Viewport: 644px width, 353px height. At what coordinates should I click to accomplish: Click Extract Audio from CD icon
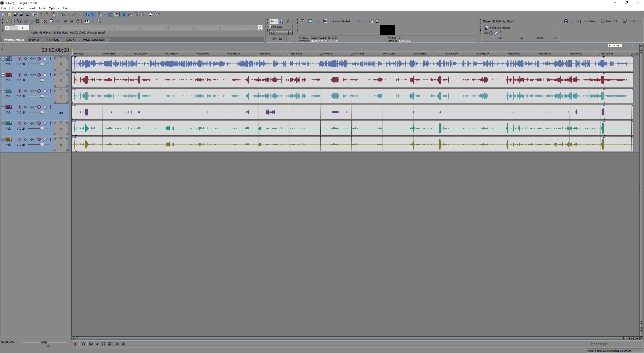(31, 21)
